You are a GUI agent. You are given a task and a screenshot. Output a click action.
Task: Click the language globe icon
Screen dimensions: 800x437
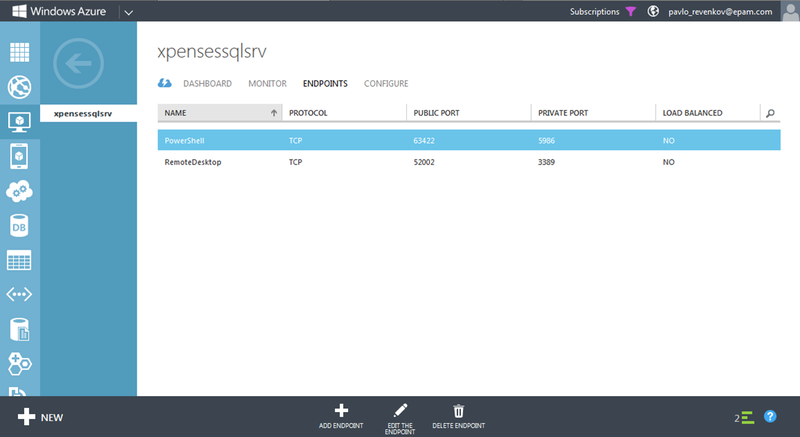[x=653, y=11]
